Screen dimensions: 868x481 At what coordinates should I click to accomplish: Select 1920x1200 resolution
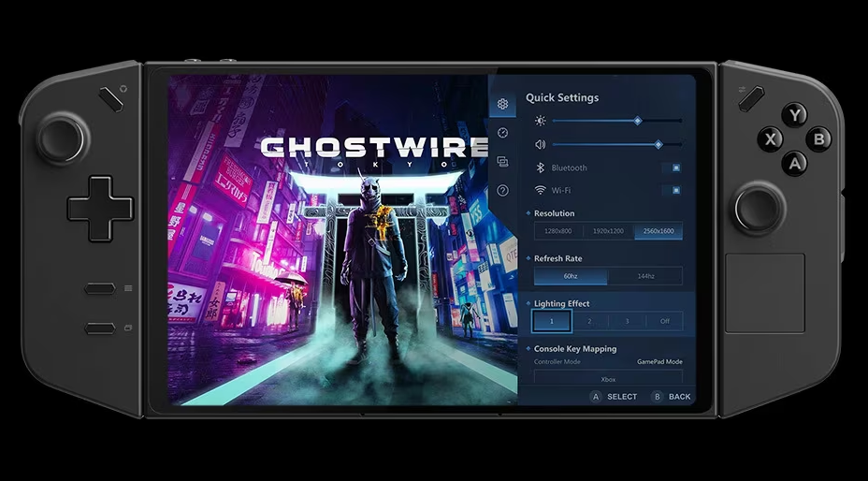pyautogui.click(x=608, y=231)
